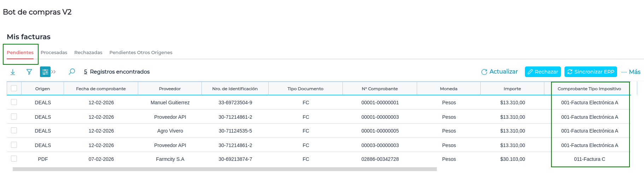Click the Sincronizar ERP button
This screenshot has height=181, width=644.
[x=590, y=72]
